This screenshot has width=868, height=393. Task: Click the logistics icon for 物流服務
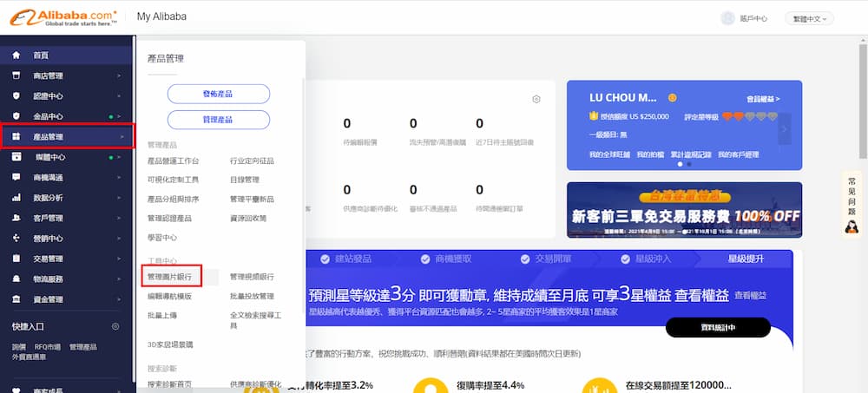(16, 279)
